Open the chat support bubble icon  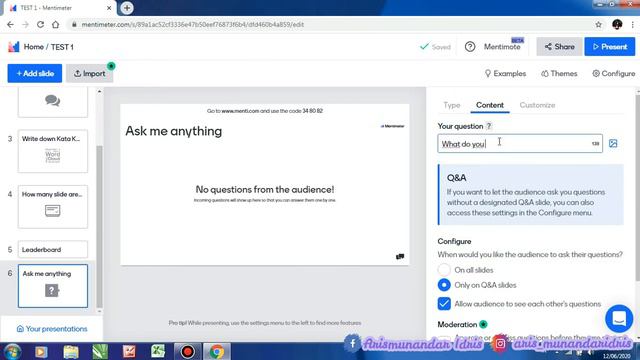click(619, 318)
